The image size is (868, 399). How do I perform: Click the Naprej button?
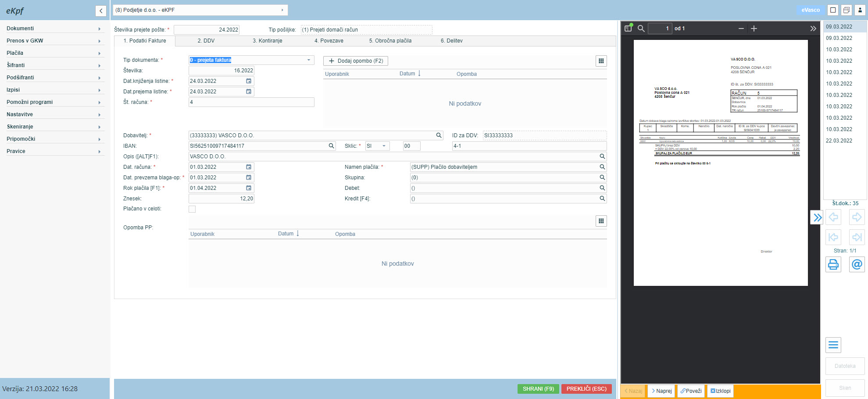(661, 391)
